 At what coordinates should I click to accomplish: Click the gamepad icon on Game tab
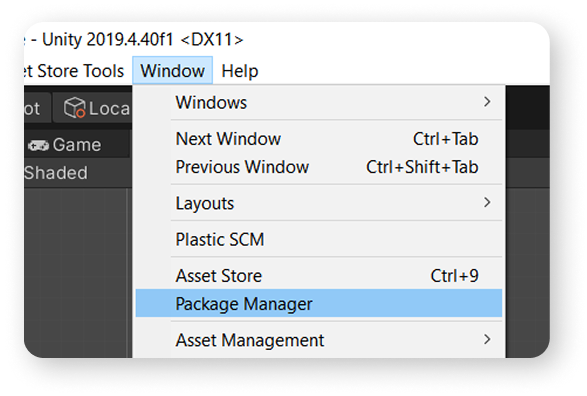pyautogui.click(x=38, y=145)
